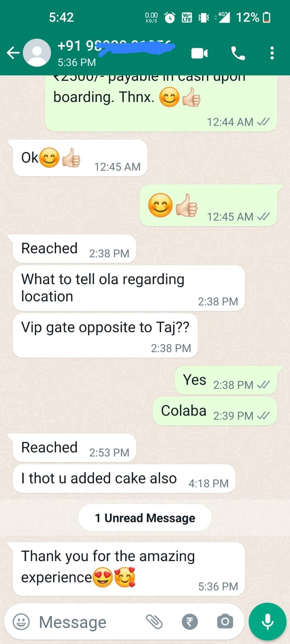Image resolution: width=290 pixels, height=644 pixels.
Task: Tap the Message input field
Action: pos(89,622)
